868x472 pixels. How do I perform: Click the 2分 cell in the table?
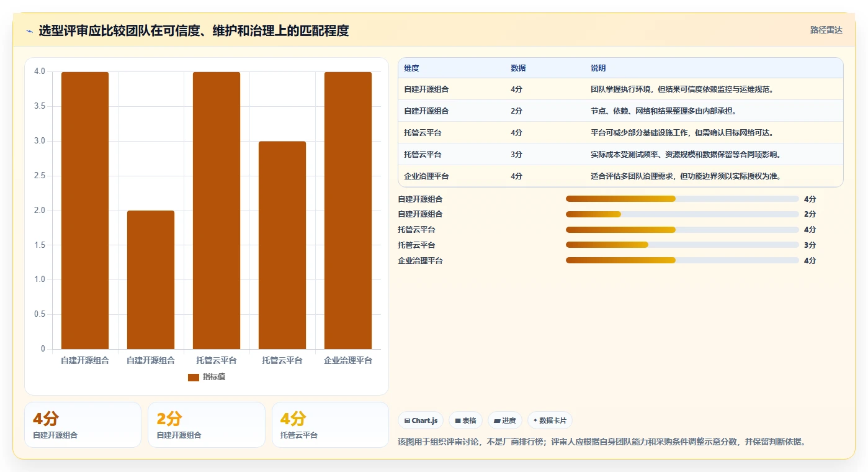point(516,111)
